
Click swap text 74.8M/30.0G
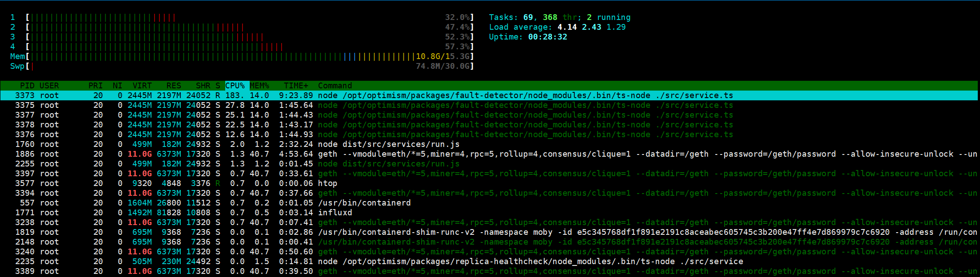[x=442, y=66]
